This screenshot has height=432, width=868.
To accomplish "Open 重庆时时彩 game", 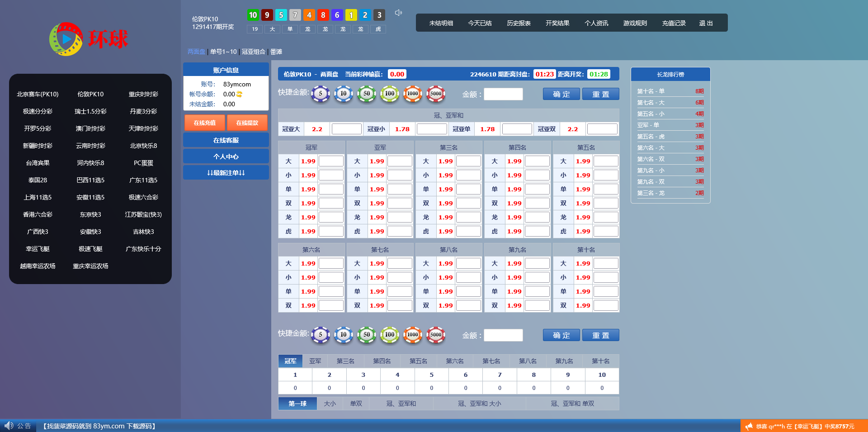I will (143, 94).
